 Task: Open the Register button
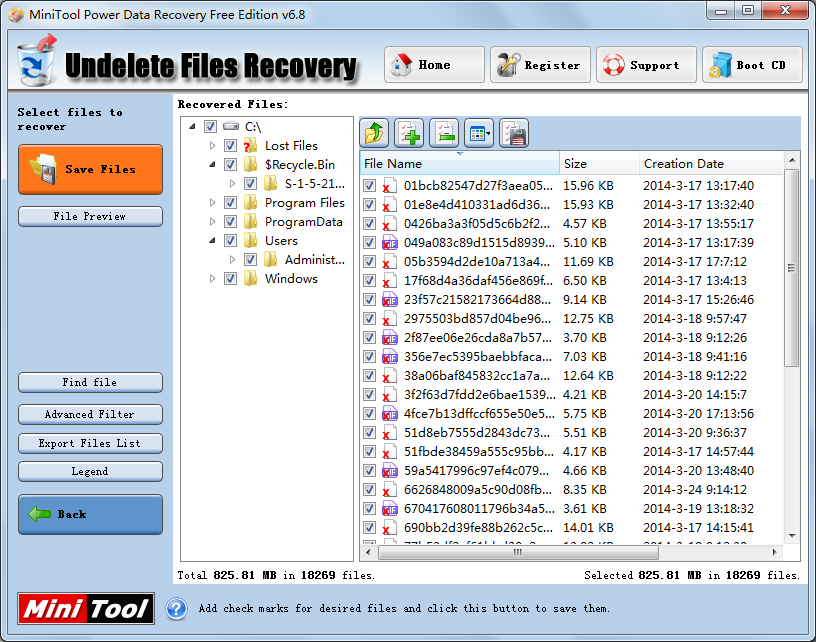click(x=540, y=65)
